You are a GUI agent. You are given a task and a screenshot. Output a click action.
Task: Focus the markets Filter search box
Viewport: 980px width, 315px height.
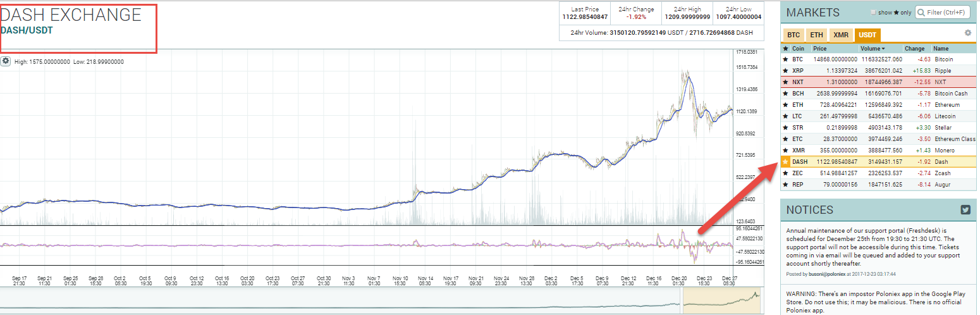(946, 13)
